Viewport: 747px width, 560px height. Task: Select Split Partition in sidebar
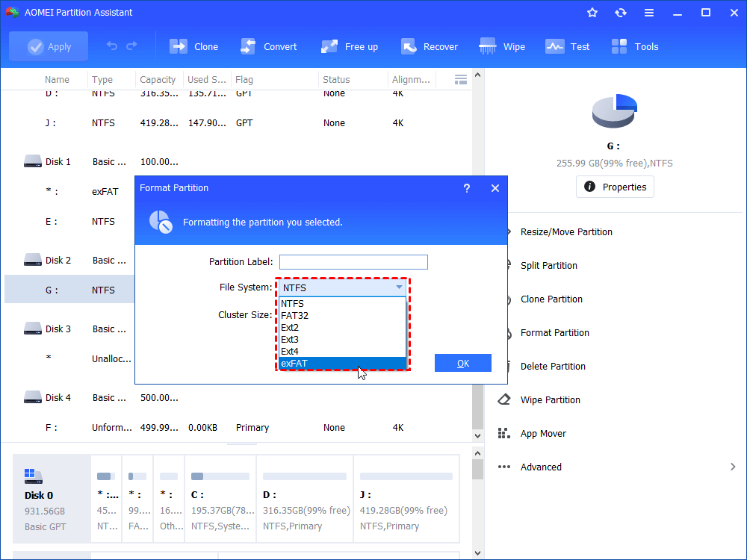coord(550,265)
